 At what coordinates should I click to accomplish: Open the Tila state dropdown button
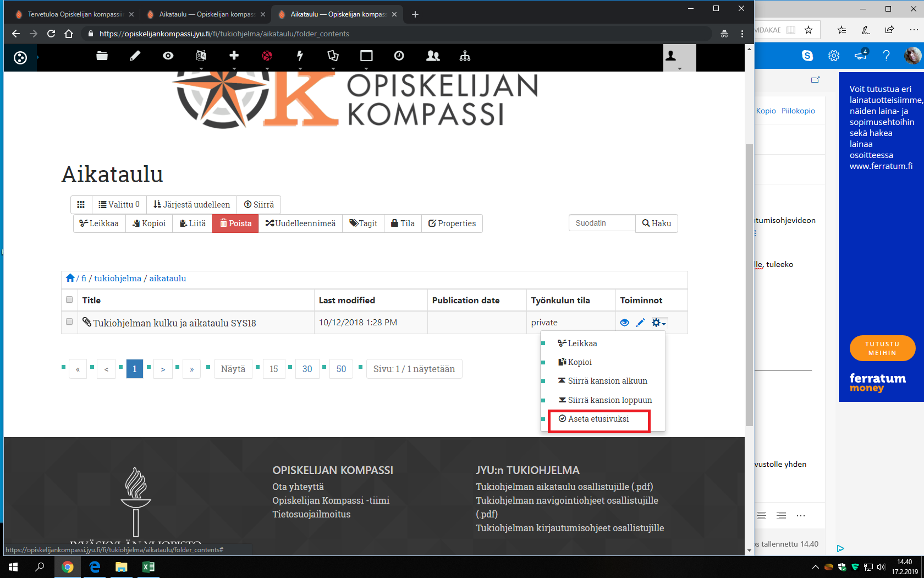click(403, 223)
